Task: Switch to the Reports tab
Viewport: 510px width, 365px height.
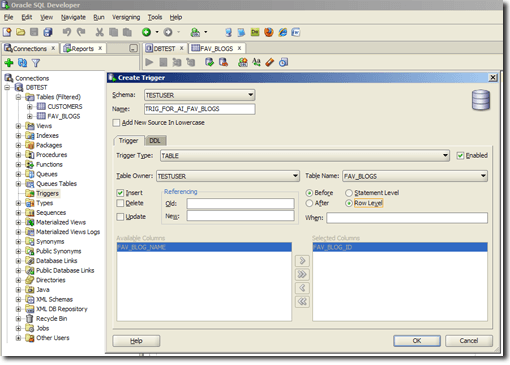Action: [x=83, y=49]
